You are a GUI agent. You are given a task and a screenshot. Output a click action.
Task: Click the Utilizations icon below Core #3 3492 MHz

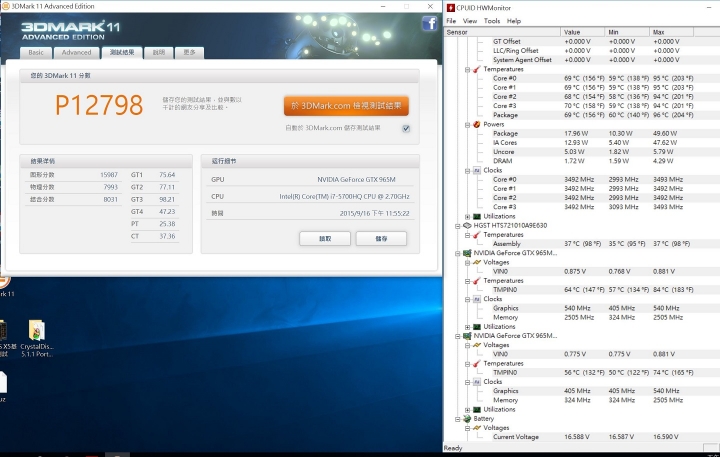coord(477,216)
